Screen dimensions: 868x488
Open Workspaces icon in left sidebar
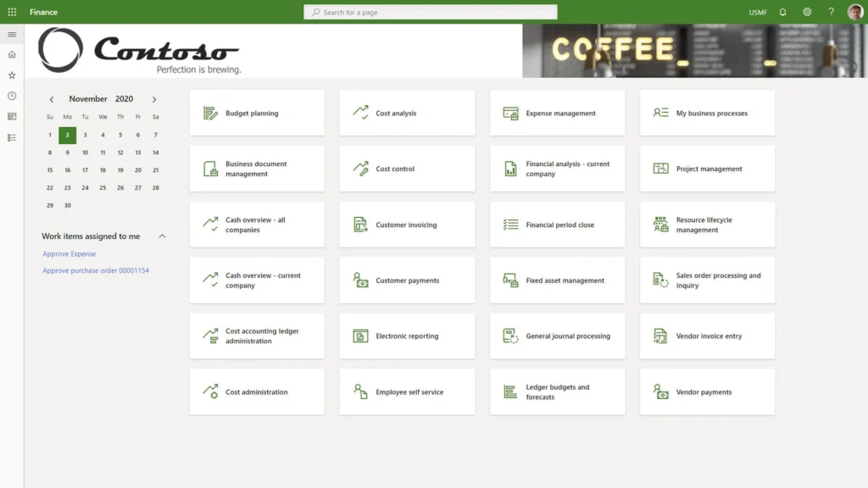coord(12,116)
